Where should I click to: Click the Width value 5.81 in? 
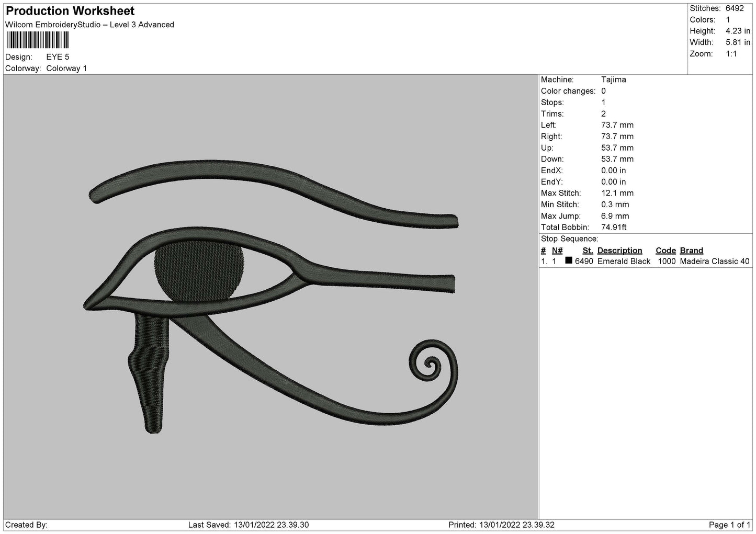pos(738,42)
